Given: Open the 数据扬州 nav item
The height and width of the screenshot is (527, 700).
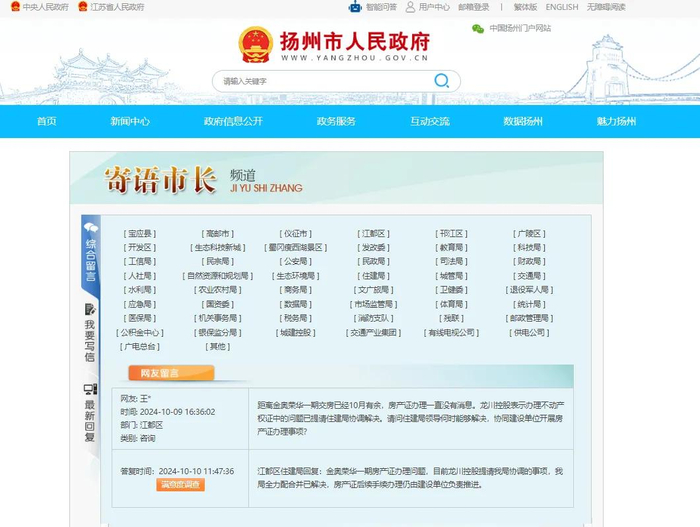Looking at the screenshot, I should coord(523,121).
